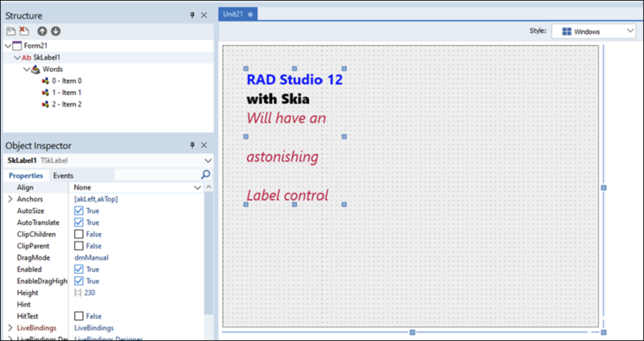The height and width of the screenshot is (341, 644).
Task: Select the Unit21 editor tab
Action: tap(237, 14)
